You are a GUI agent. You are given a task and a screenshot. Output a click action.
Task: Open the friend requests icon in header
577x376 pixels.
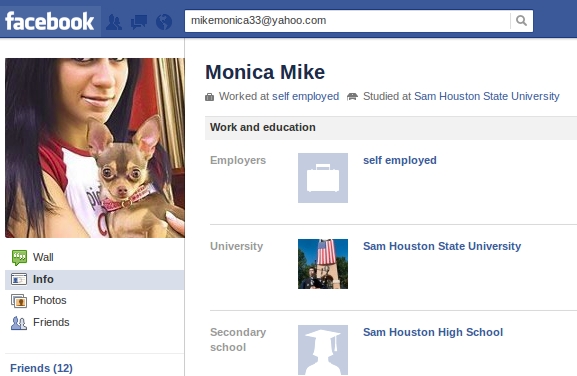(x=114, y=22)
